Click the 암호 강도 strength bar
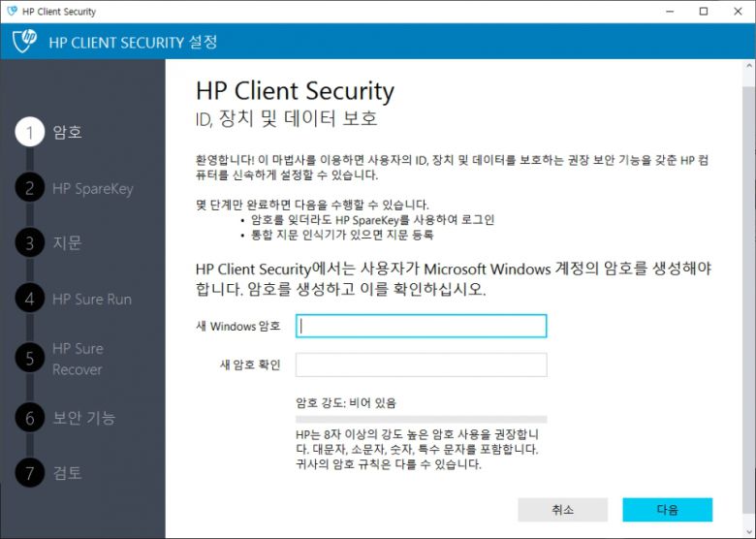The width and height of the screenshot is (756, 539). (x=421, y=419)
